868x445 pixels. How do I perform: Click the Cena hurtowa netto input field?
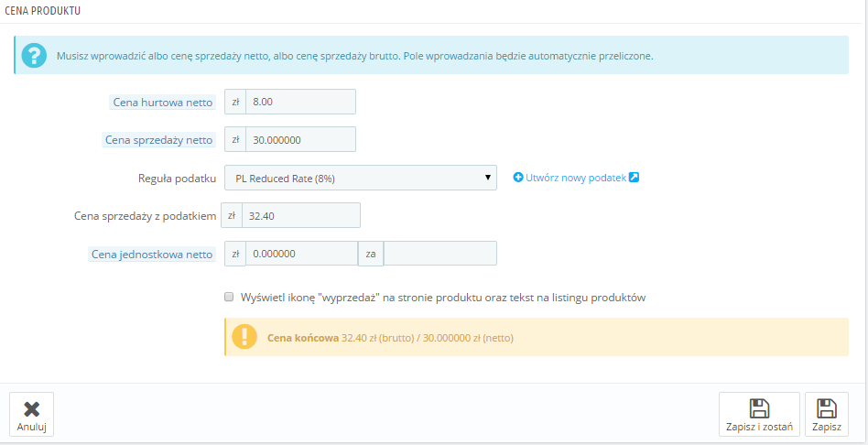300,102
